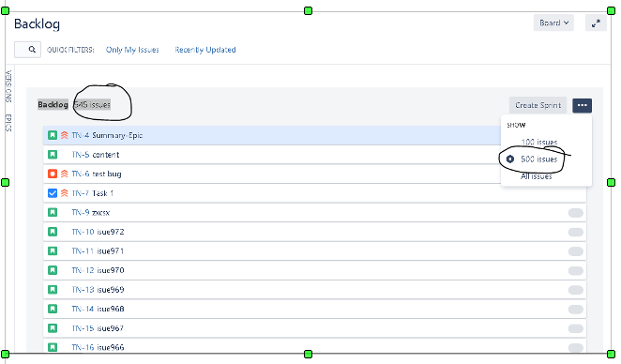
Task: Apply the Recently Updated quick filter
Action: [205, 50]
